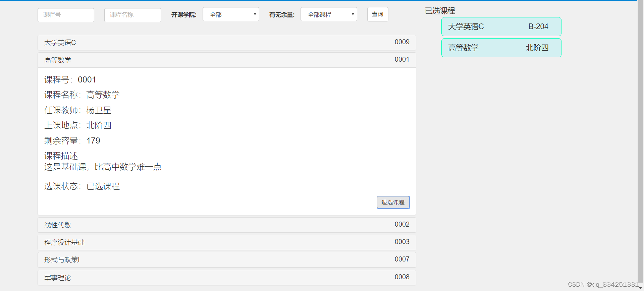This screenshot has height=291, width=644.
Task: Click the course number 0008
Action: pos(402,277)
